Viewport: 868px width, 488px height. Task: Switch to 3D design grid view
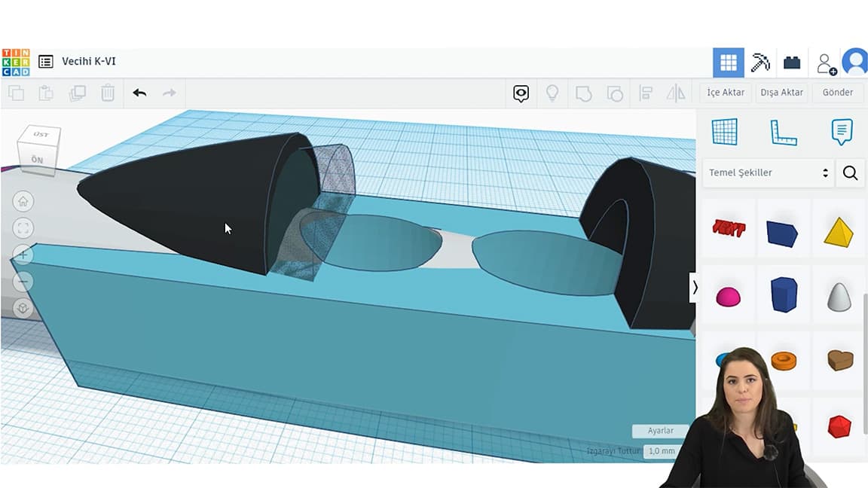tap(729, 63)
